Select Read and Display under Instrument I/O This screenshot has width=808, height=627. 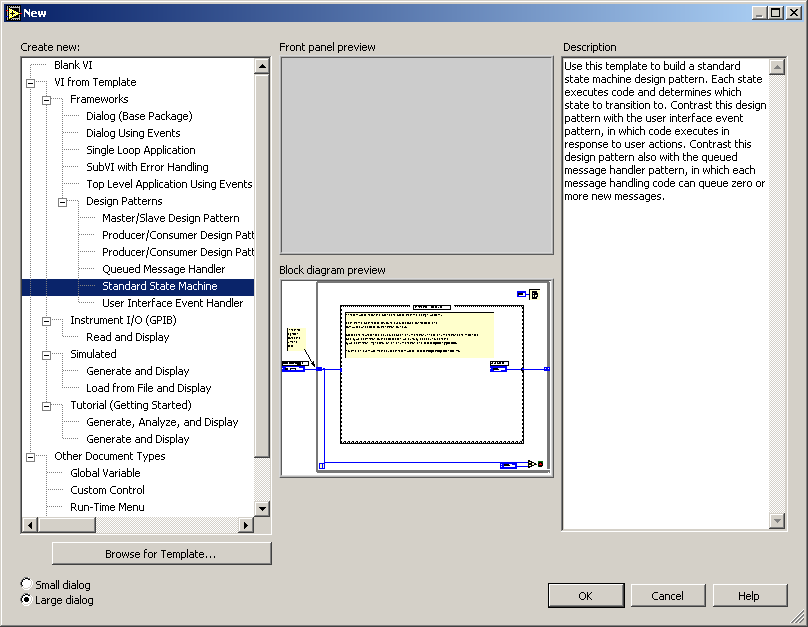click(x=127, y=337)
